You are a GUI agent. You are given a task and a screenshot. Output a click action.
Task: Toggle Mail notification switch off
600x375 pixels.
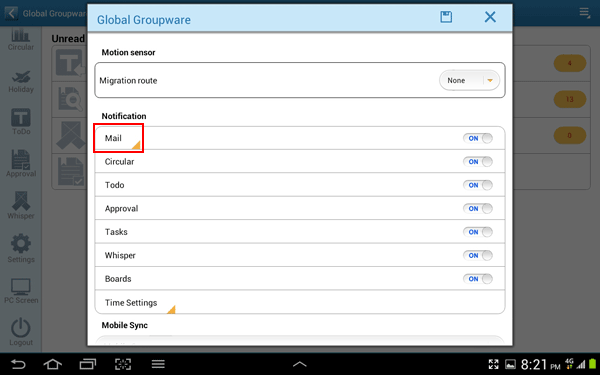pyautogui.click(x=478, y=138)
